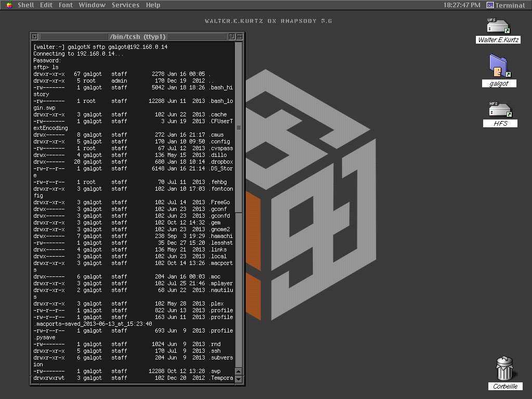Screen dimensions: 532x399
Task: Open the Font menu
Action: pyautogui.click(x=65, y=5)
